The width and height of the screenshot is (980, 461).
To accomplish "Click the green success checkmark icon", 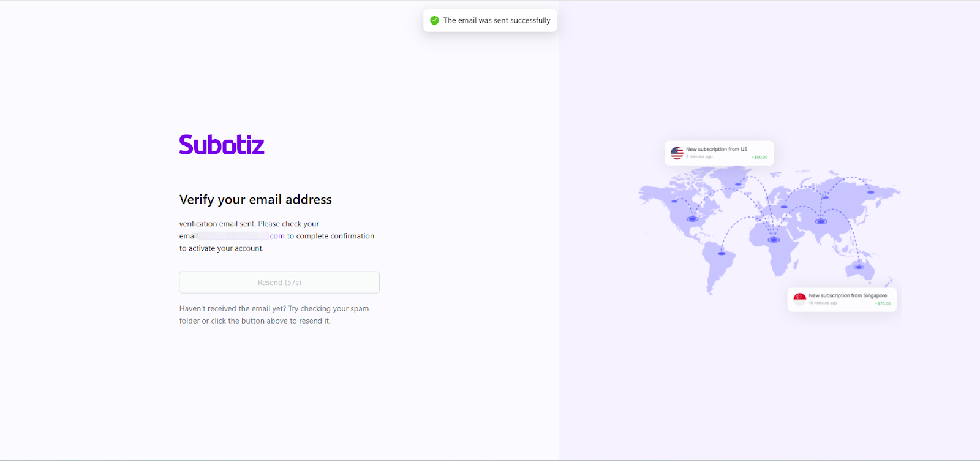I will pos(434,20).
